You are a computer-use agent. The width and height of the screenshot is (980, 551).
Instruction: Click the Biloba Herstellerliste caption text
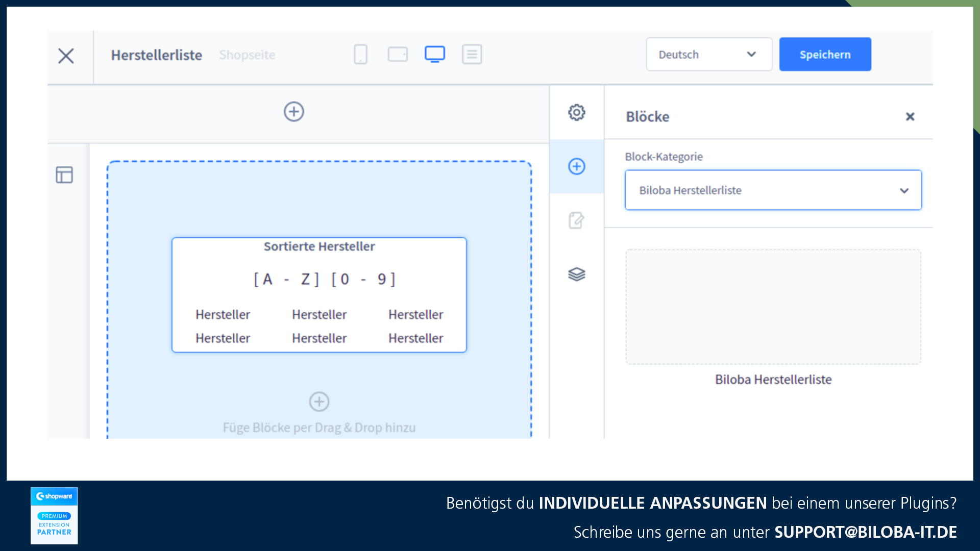coord(773,380)
